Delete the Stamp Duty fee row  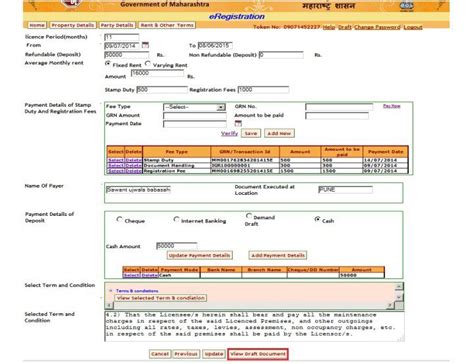[133, 160]
